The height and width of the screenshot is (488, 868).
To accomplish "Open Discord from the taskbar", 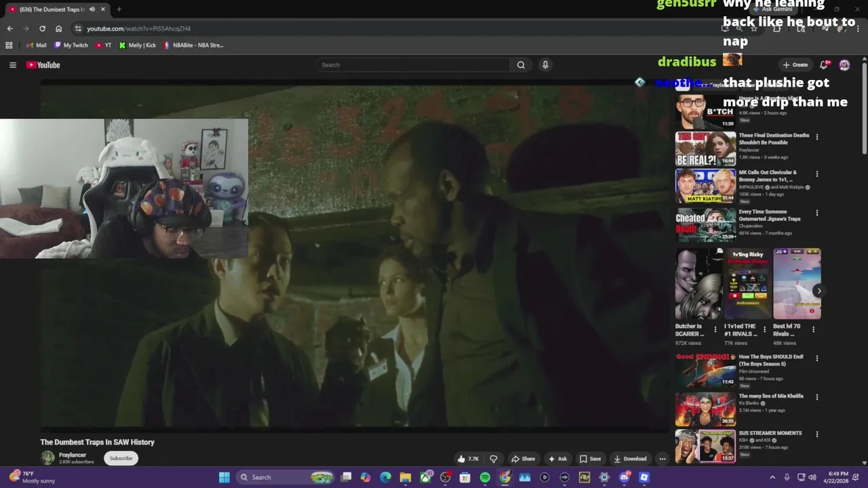I will tap(624, 477).
